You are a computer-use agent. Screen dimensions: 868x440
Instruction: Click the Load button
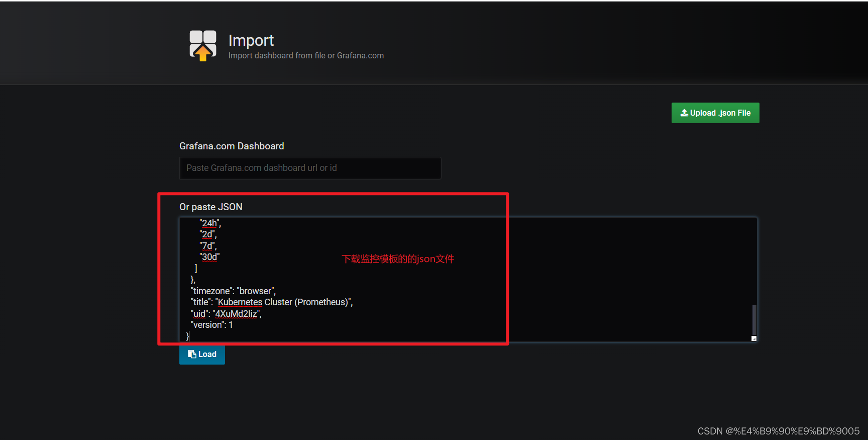coord(202,355)
